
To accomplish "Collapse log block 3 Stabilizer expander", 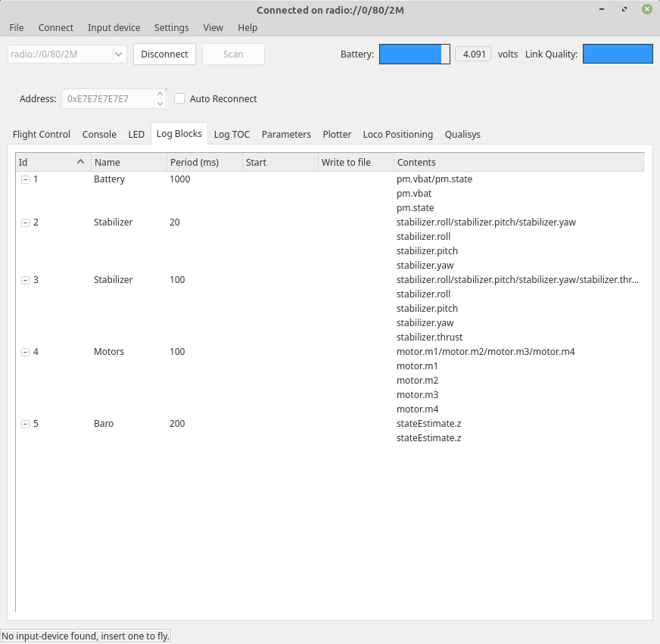I will coord(25,280).
